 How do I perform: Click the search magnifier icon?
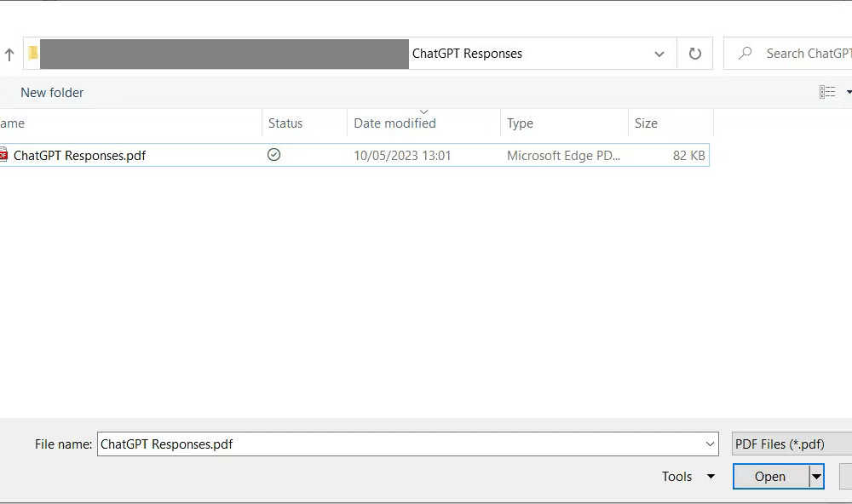[x=745, y=53]
